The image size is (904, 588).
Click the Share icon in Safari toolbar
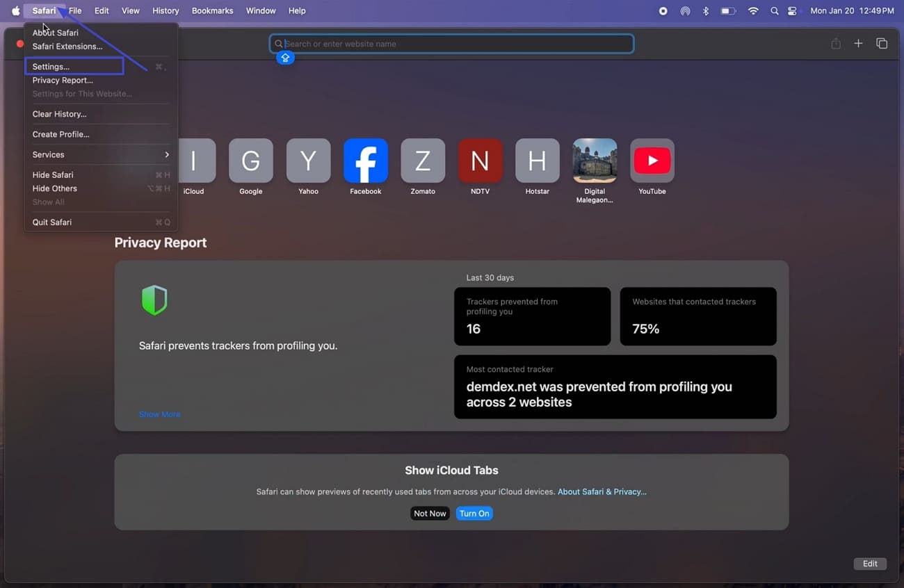(x=836, y=44)
